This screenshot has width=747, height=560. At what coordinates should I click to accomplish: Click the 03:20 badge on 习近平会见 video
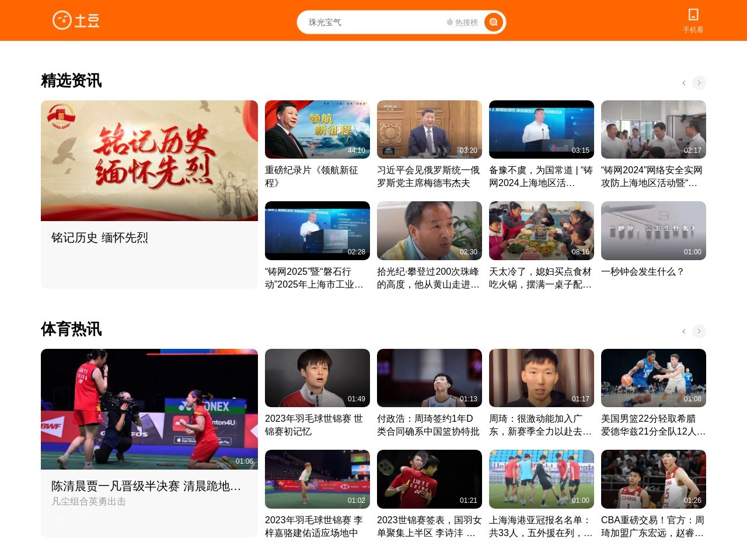pos(469,150)
